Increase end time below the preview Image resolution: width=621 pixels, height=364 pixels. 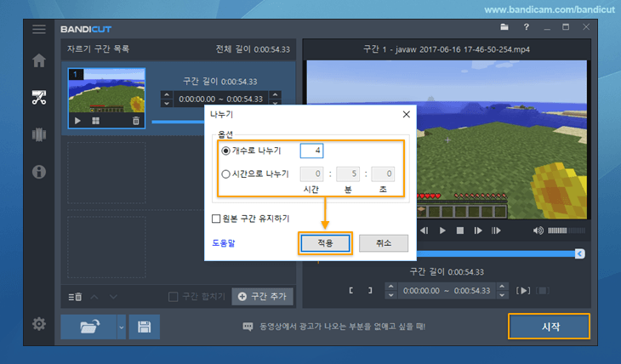coord(502,287)
